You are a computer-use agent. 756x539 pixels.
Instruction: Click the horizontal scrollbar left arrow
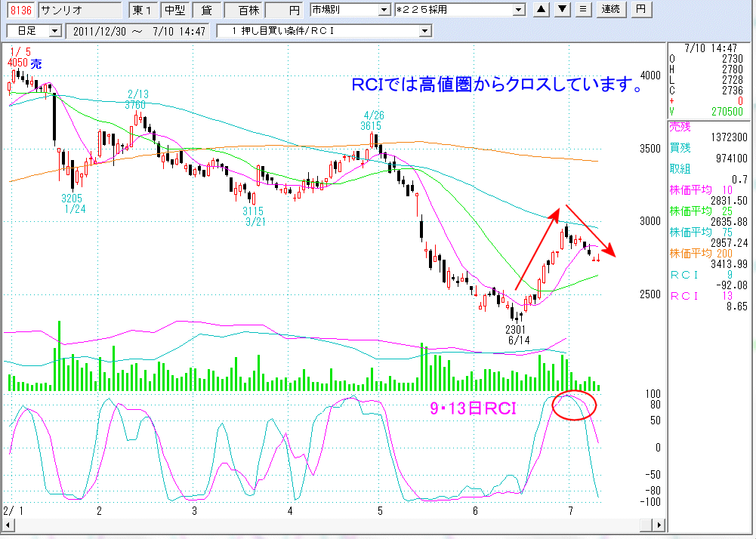(8, 524)
